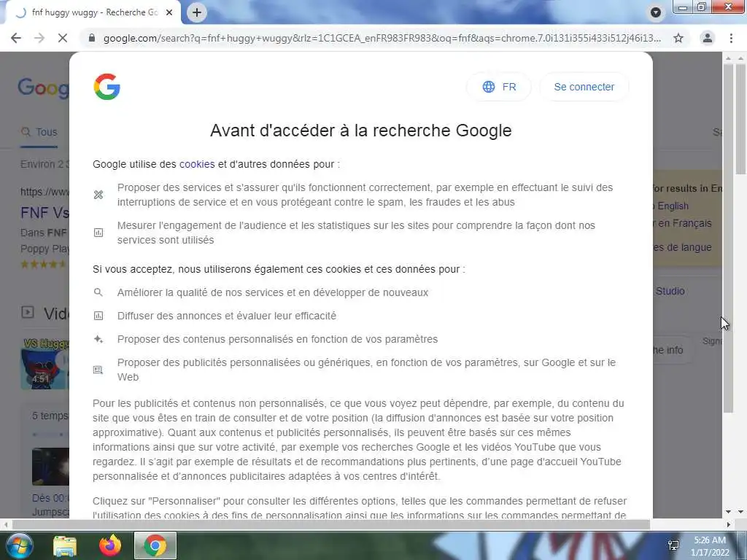Click the video section icon behind dialog
Screen dimensions: 747x560
(28, 312)
